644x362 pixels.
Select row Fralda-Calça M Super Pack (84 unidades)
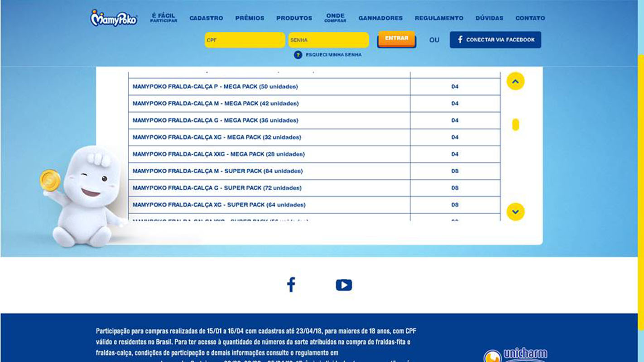[x=314, y=171]
